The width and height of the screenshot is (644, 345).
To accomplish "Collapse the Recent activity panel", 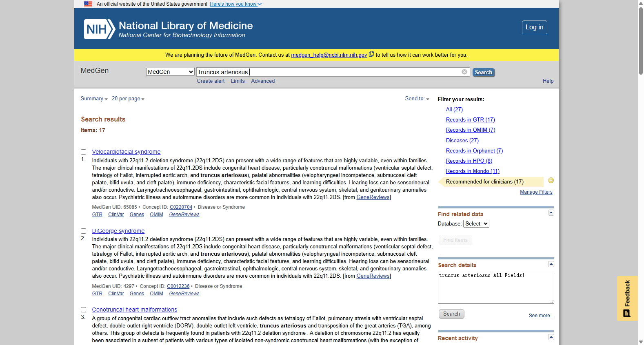I will point(551,337).
